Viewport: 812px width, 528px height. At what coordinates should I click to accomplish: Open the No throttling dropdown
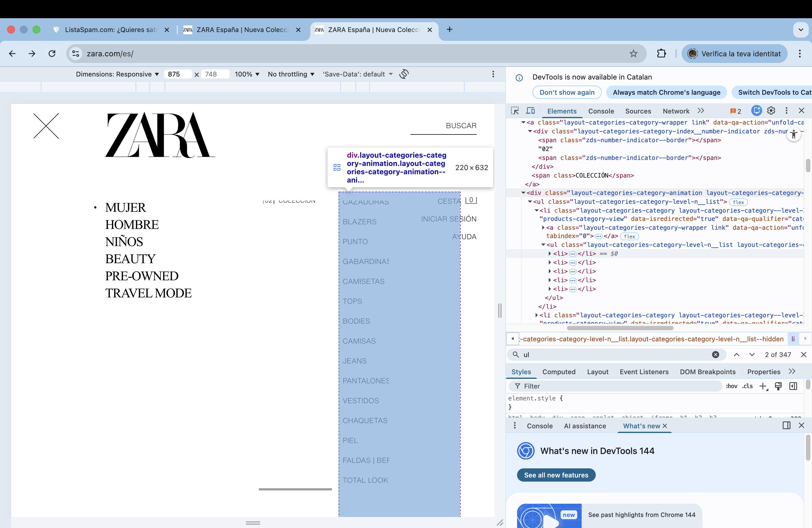coord(291,74)
